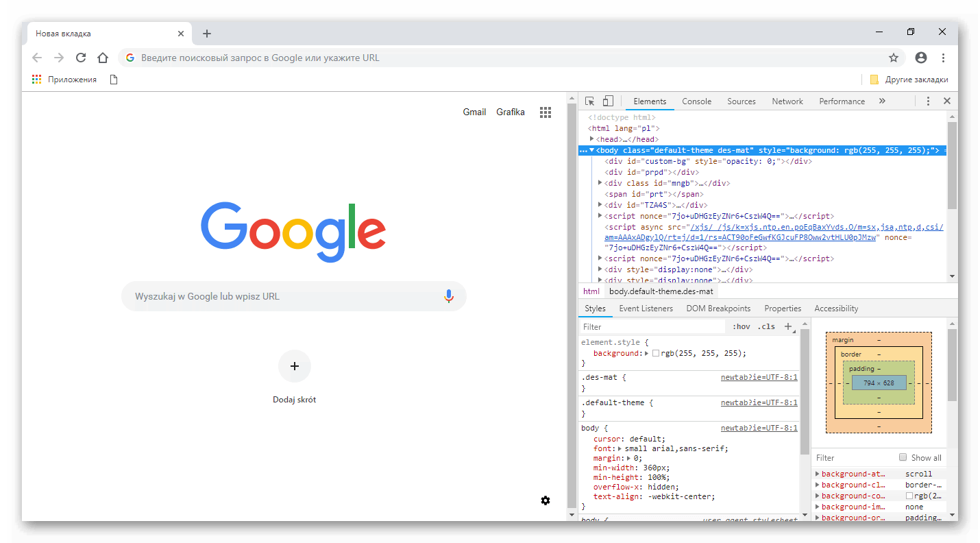
Task: Follow the /xjs/ script src link
Action: click(x=774, y=232)
